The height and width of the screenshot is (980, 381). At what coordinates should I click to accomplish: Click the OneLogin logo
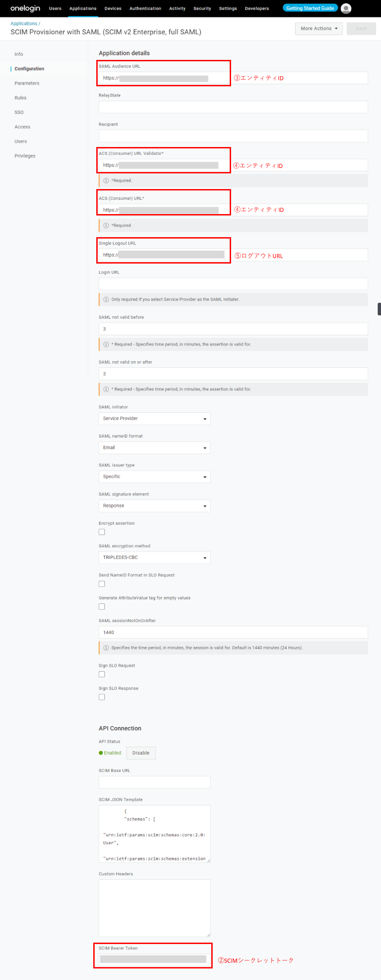pyautogui.click(x=25, y=8)
